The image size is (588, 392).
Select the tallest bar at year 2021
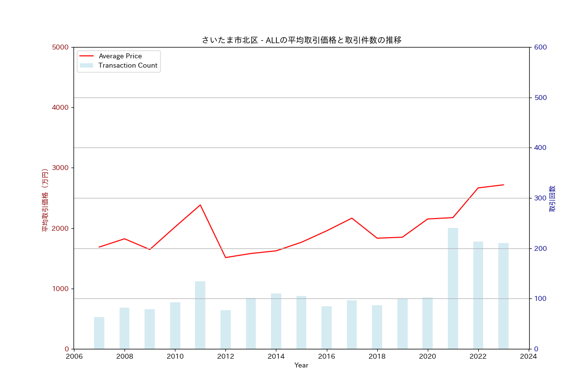coord(453,288)
